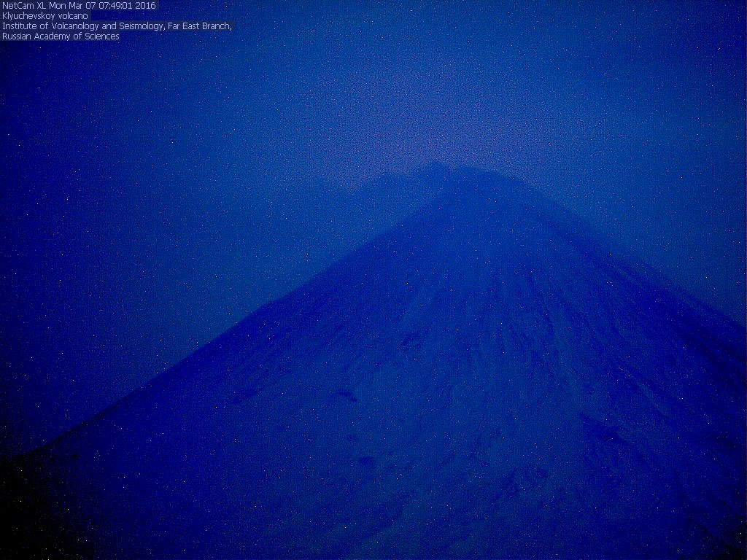
Task: Click the 'Institute of Volcanology and Seismology' line
Action: [x=117, y=26]
